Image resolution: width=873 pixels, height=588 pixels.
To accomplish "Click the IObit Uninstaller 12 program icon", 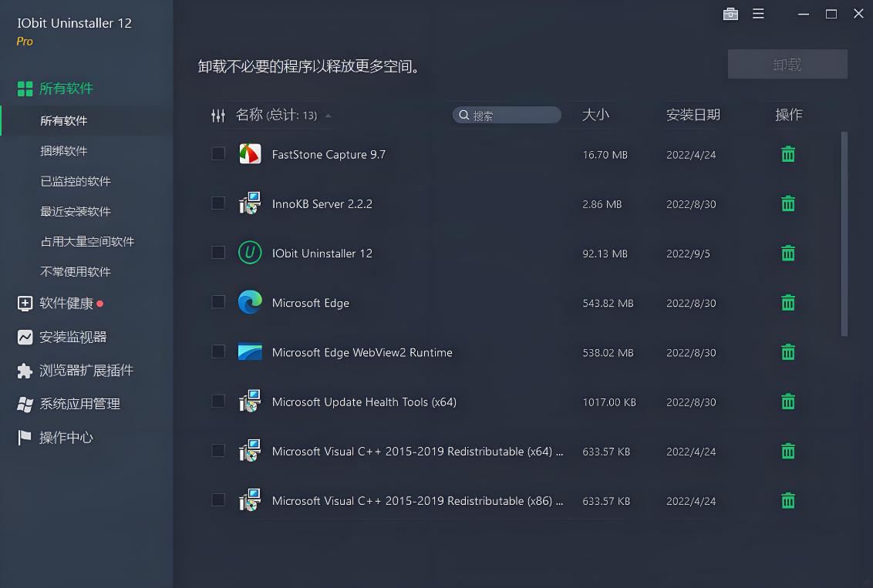I will 249,253.
